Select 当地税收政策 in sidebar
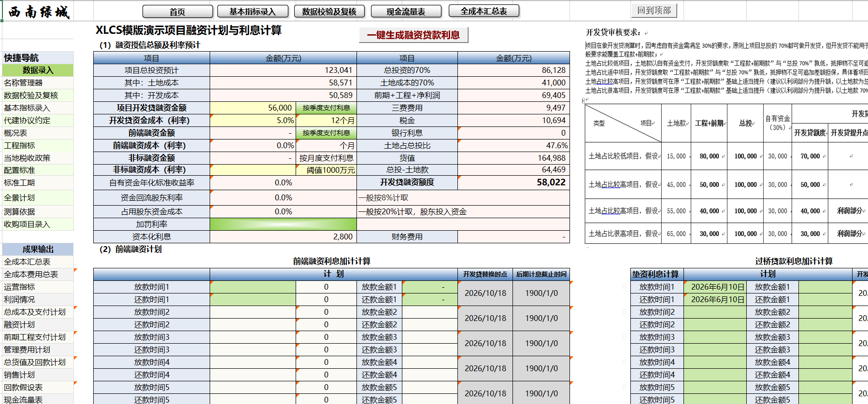 [x=38, y=158]
